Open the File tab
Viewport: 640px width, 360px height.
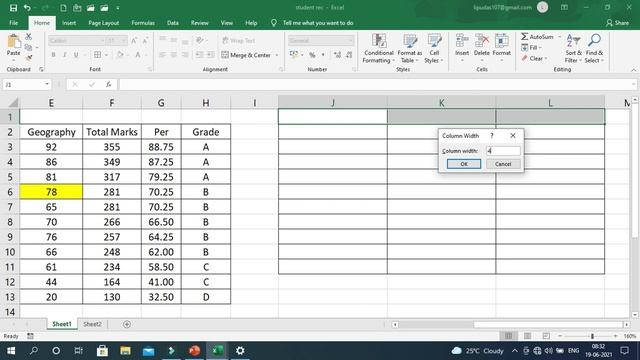[x=13, y=23]
